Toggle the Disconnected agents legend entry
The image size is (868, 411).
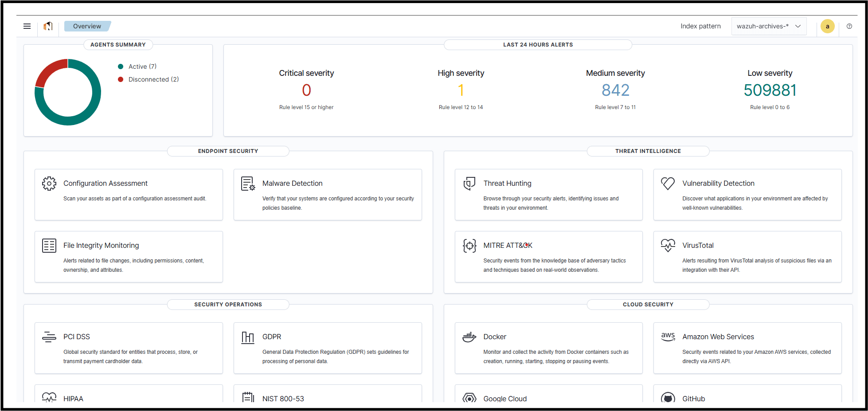[x=153, y=79]
